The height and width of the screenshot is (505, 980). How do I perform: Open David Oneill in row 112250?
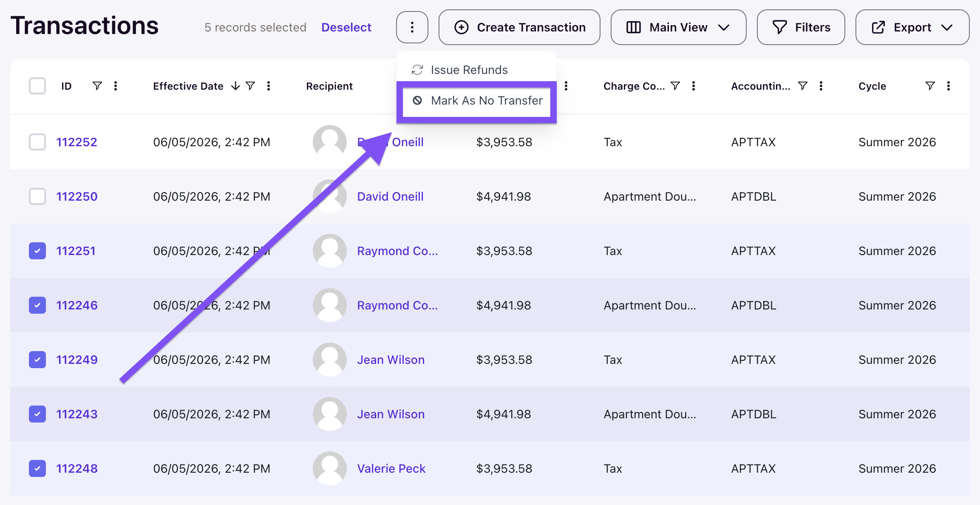tap(390, 196)
